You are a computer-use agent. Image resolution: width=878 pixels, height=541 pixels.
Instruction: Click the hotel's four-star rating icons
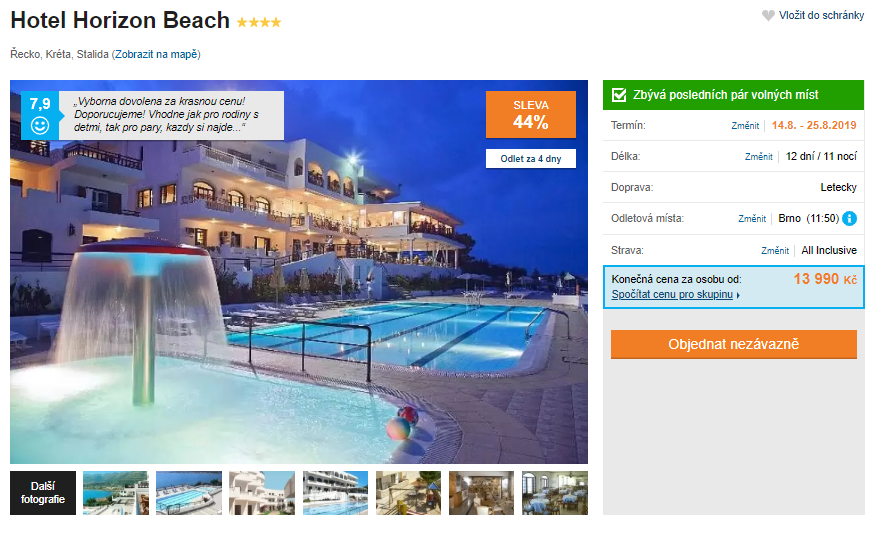[x=259, y=22]
